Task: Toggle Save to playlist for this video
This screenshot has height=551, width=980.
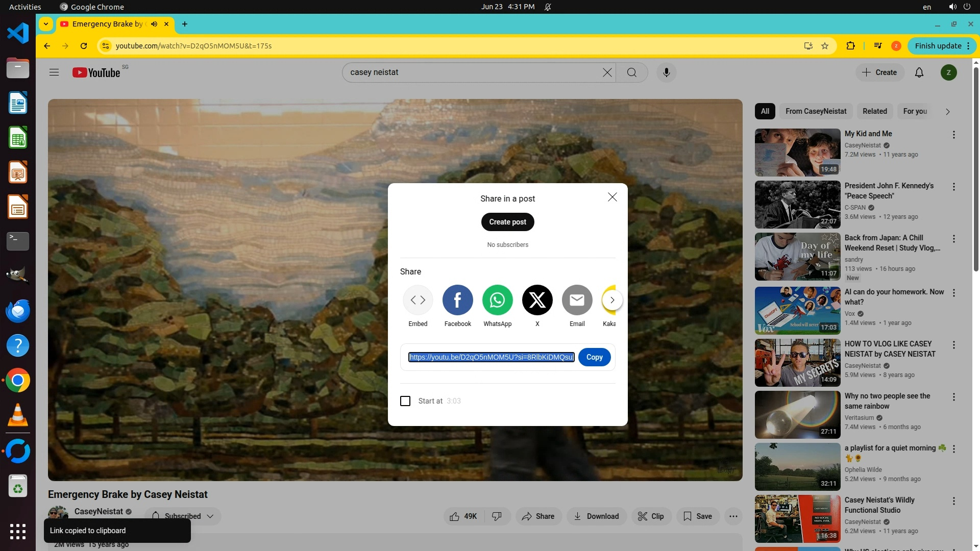Action: [698, 516]
